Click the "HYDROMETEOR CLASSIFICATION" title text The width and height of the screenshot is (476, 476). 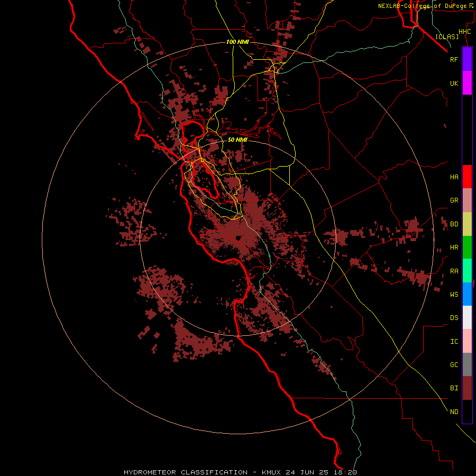point(186,472)
